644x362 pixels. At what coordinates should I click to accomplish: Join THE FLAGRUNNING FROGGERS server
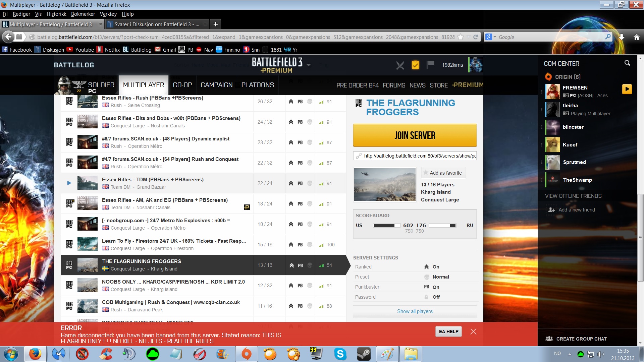(x=415, y=135)
